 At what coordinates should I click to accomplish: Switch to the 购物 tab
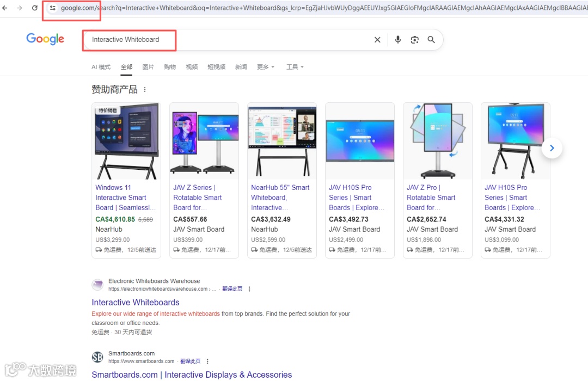(x=170, y=67)
